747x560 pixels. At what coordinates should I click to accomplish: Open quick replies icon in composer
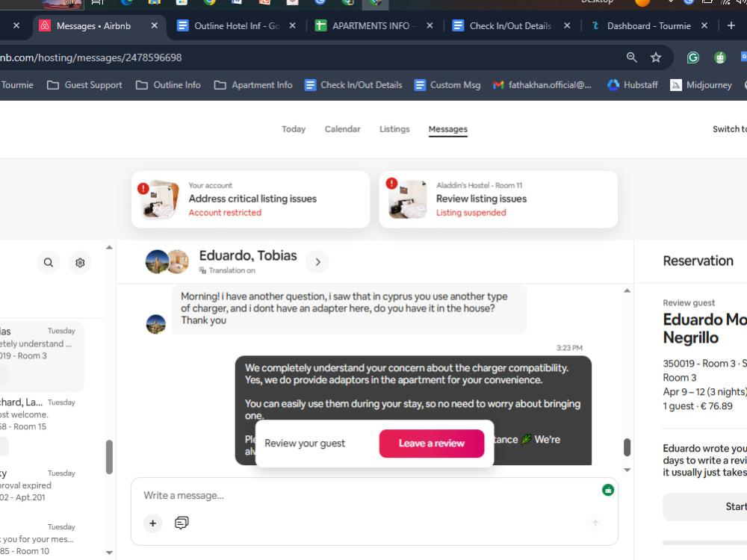click(x=182, y=523)
